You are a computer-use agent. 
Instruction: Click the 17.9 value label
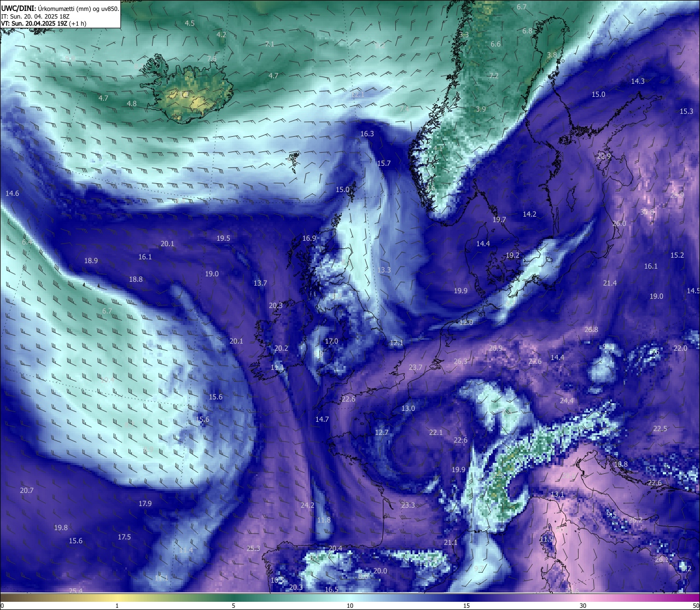(x=145, y=503)
